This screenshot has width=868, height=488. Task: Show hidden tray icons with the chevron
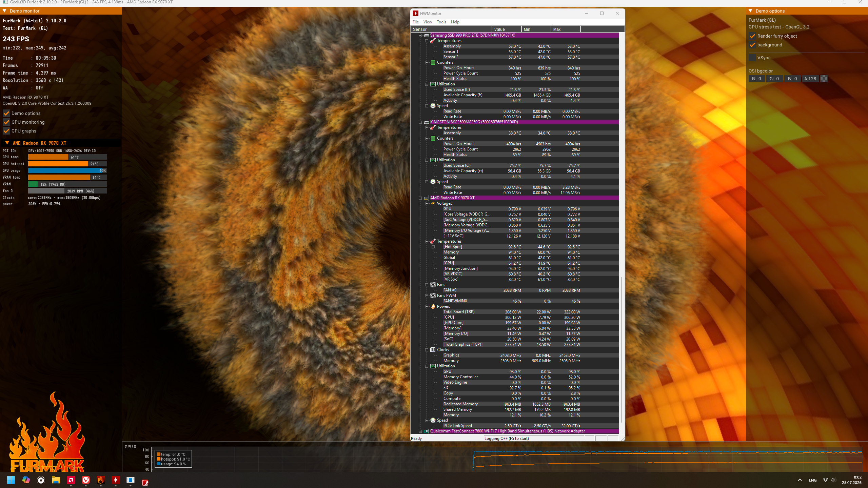(x=800, y=480)
